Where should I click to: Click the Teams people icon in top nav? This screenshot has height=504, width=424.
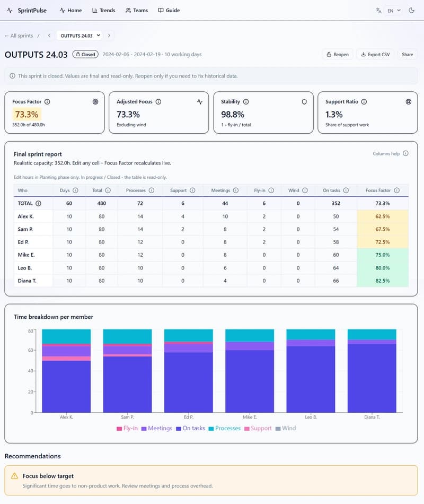pyautogui.click(x=127, y=10)
